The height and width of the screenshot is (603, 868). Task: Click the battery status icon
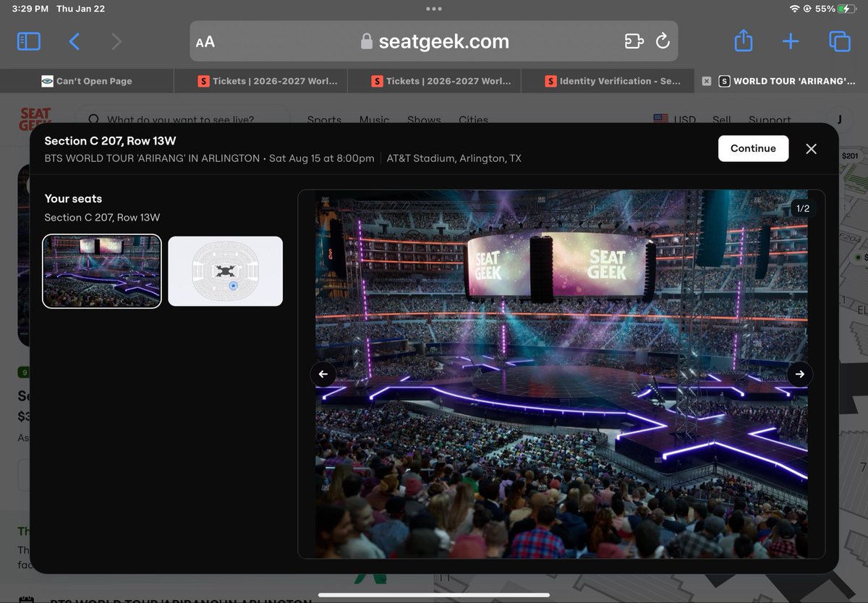point(848,9)
